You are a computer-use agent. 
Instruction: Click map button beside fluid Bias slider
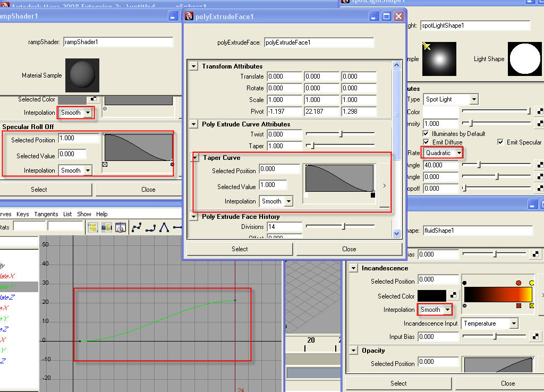[x=535, y=254]
